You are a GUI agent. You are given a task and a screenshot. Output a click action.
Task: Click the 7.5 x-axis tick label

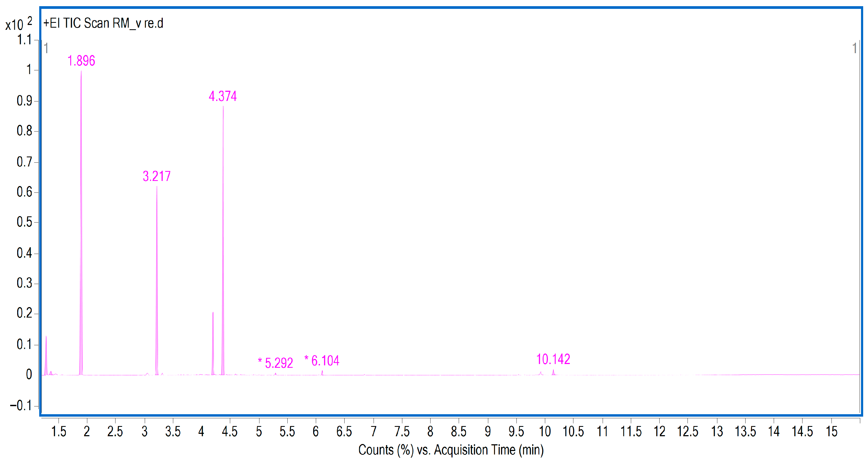coord(402,431)
